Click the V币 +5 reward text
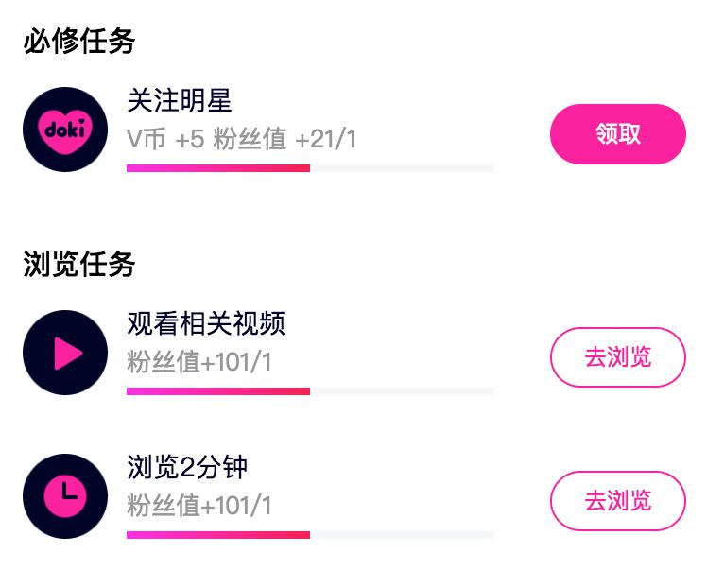The height and width of the screenshot is (588, 707). (x=165, y=139)
